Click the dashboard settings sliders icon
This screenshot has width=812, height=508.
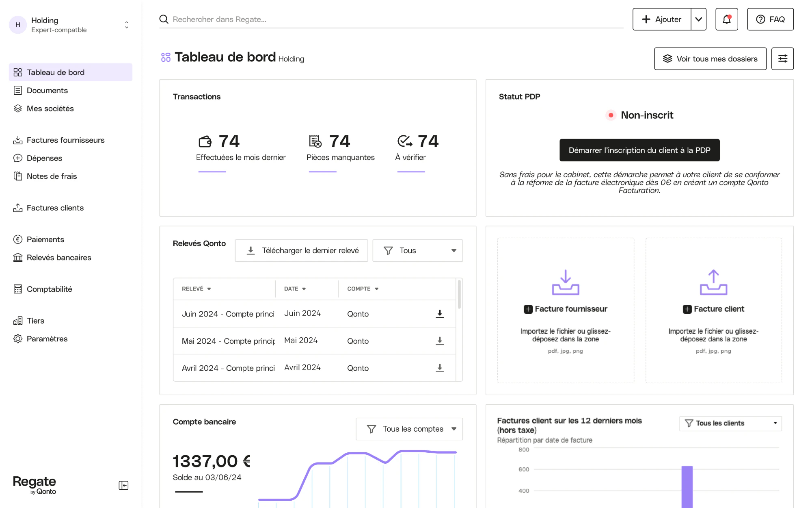pos(782,59)
